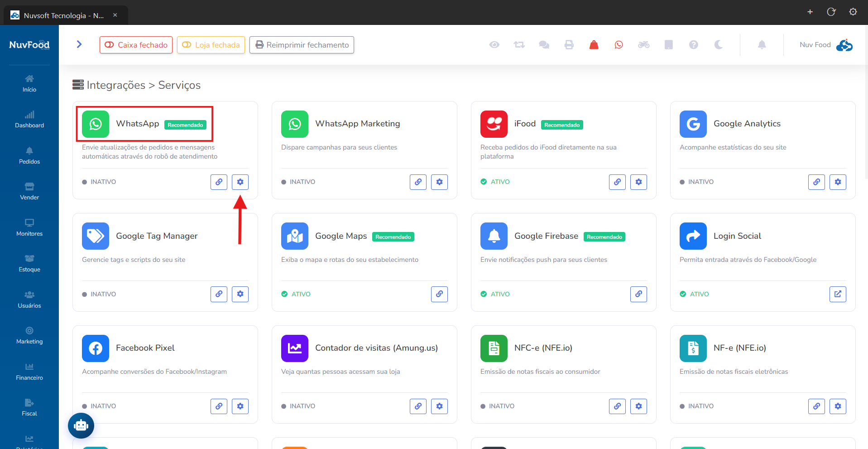The image size is (868, 449).
Task: Click the printer icon in top toolbar
Action: point(569,45)
